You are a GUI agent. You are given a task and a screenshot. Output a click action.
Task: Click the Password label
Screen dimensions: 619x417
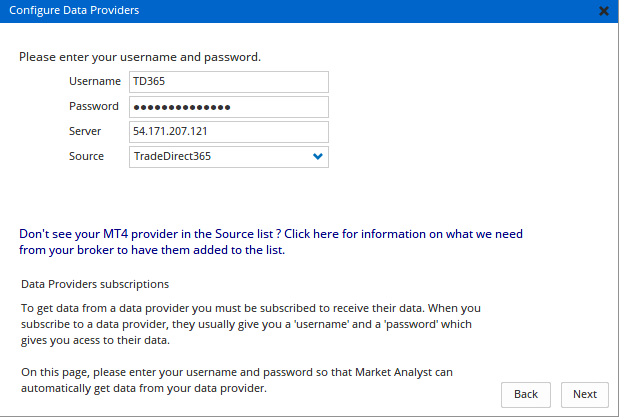94,106
